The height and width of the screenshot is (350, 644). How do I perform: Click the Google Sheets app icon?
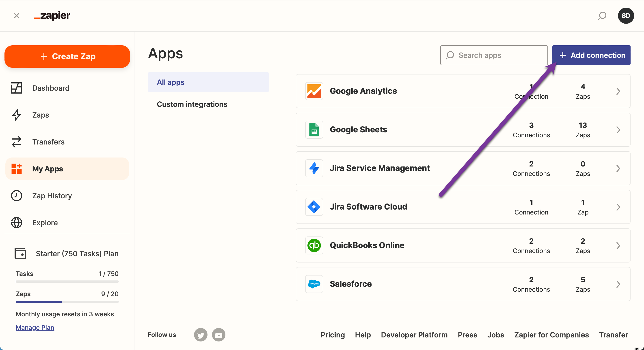pos(314,130)
